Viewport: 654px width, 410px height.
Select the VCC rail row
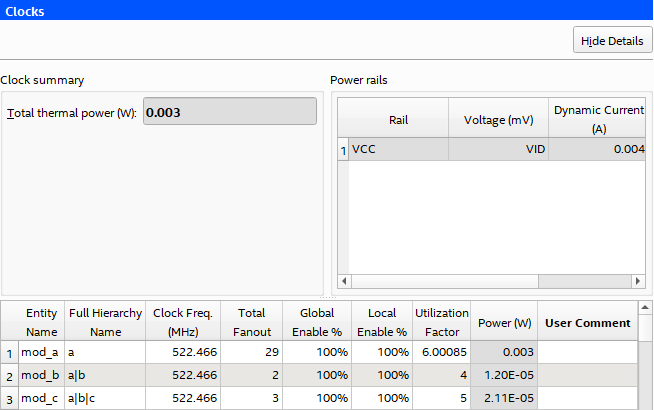[x=398, y=149]
